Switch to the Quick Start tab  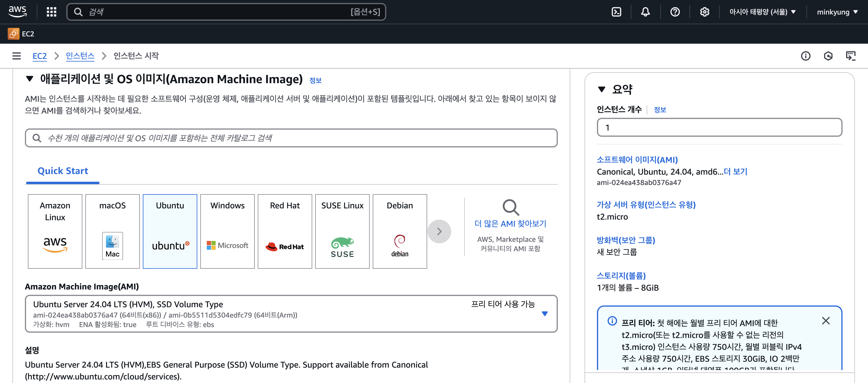coord(63,171)
